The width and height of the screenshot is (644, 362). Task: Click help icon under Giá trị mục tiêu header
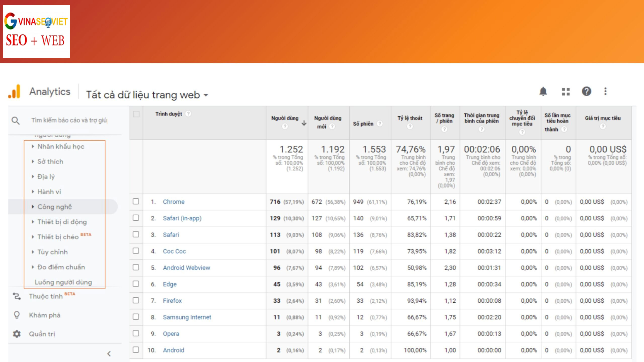click(603, 126)
